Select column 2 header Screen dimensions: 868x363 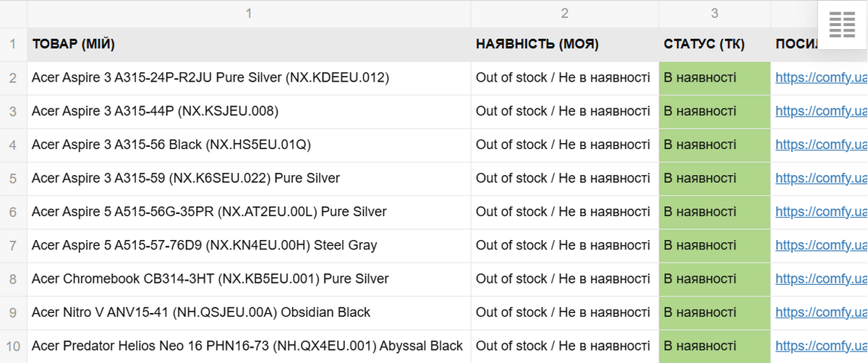coord(564,13)
